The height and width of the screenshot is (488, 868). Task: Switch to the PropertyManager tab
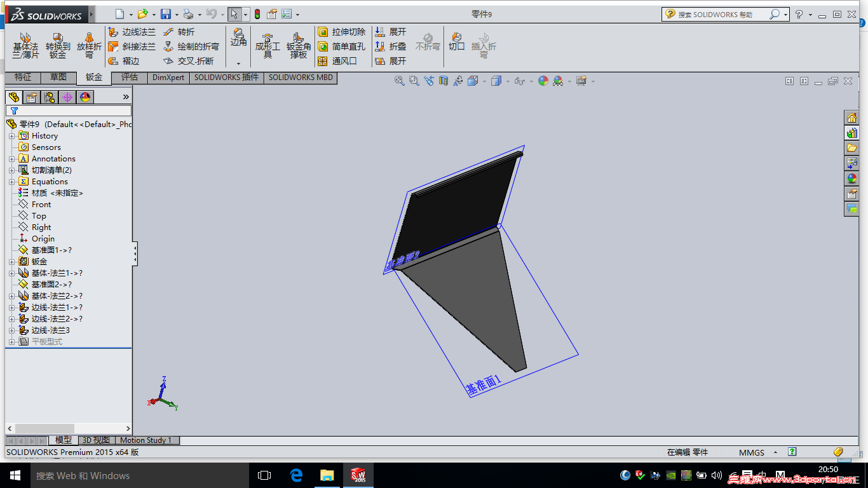[32, 97]
